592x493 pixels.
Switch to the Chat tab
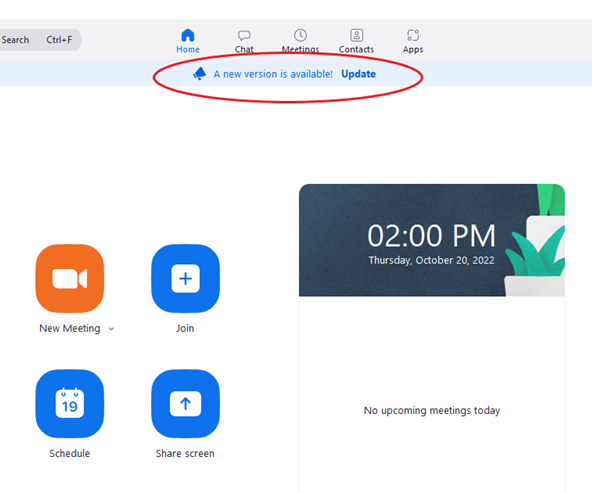point(244,41)
